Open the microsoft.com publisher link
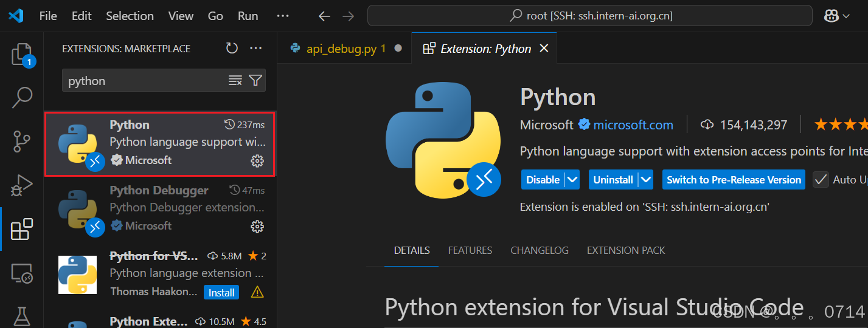This screenshot has height=328, width=868. [x=633, y=125]
